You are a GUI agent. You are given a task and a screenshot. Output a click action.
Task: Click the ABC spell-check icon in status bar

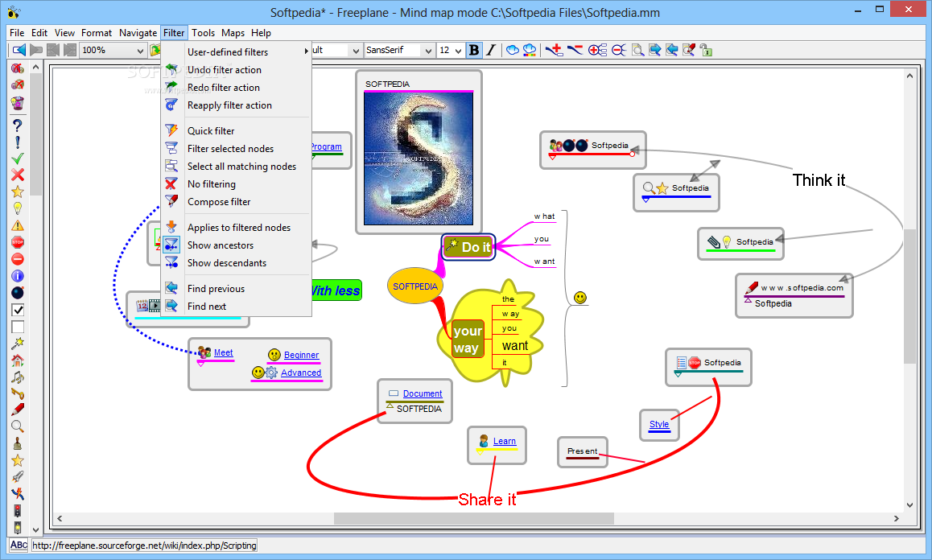[19, 545]
